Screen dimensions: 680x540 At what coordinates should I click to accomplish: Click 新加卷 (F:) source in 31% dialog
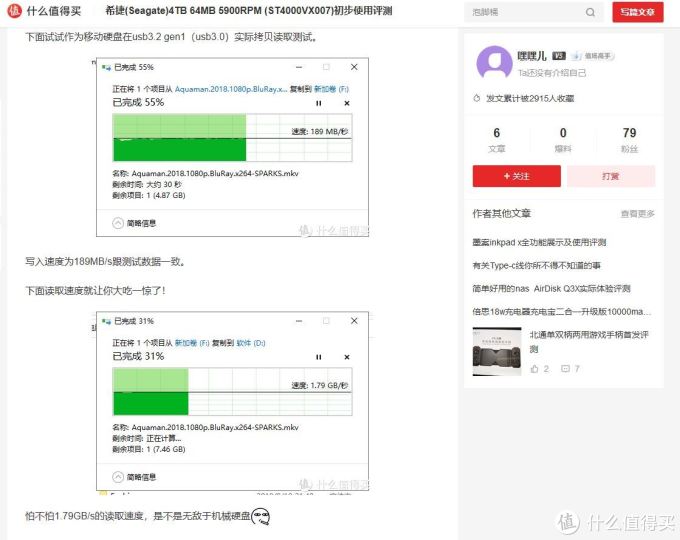click(192, 343)
